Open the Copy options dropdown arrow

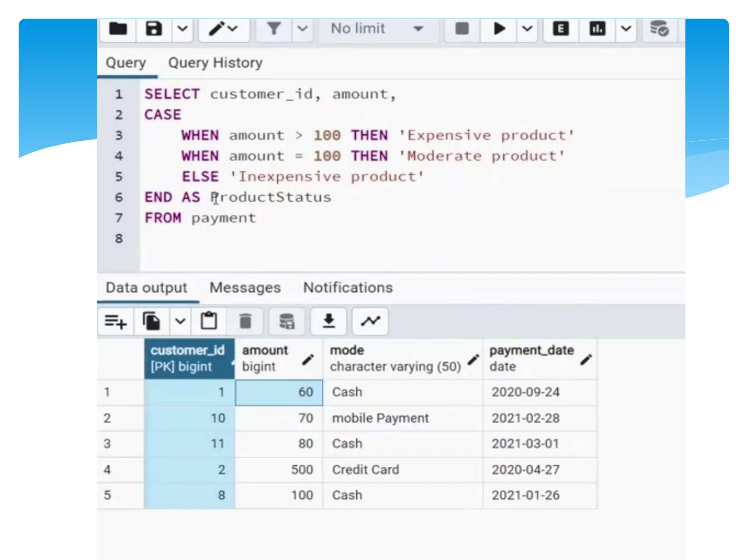(180, 321)
